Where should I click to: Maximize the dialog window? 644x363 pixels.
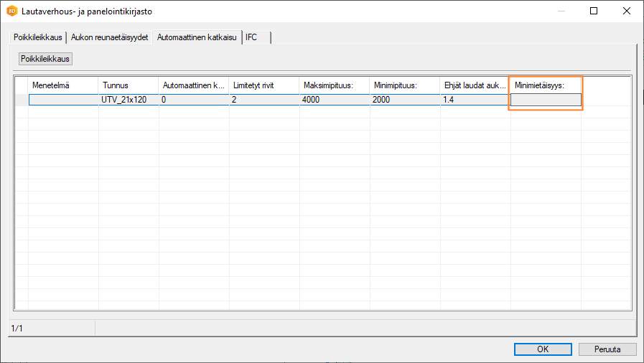pyautogui.click(x=594, y=11)
